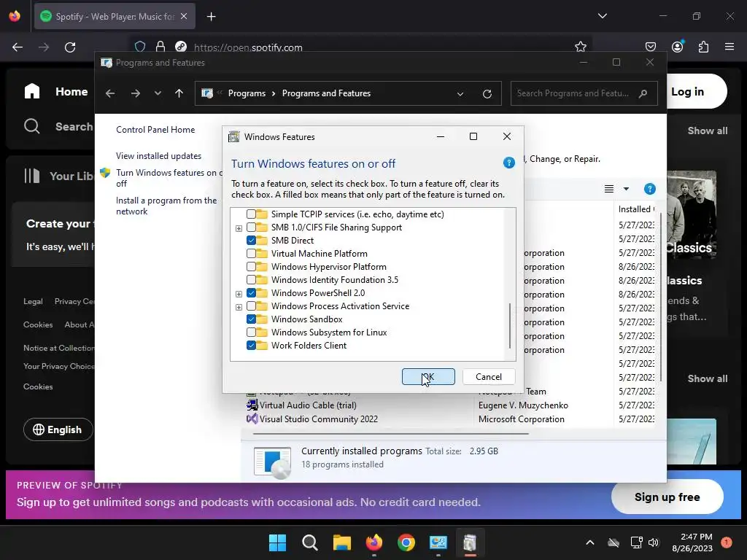Viewport: 747px width, 560px height.
Task: Click the Windows Features title bar icon
Action: pos(234,137)
